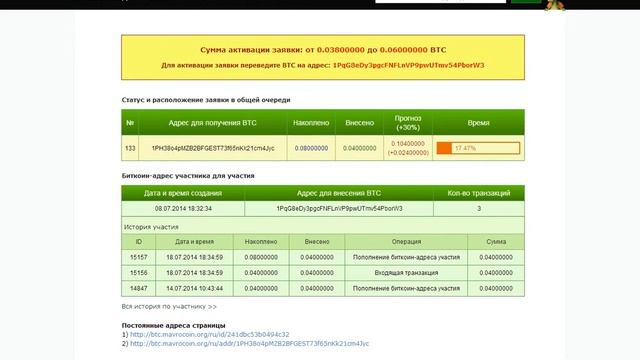Click the forecast value 0.10400000
This screenshot has height=360, width=640.
click(408, 144)
